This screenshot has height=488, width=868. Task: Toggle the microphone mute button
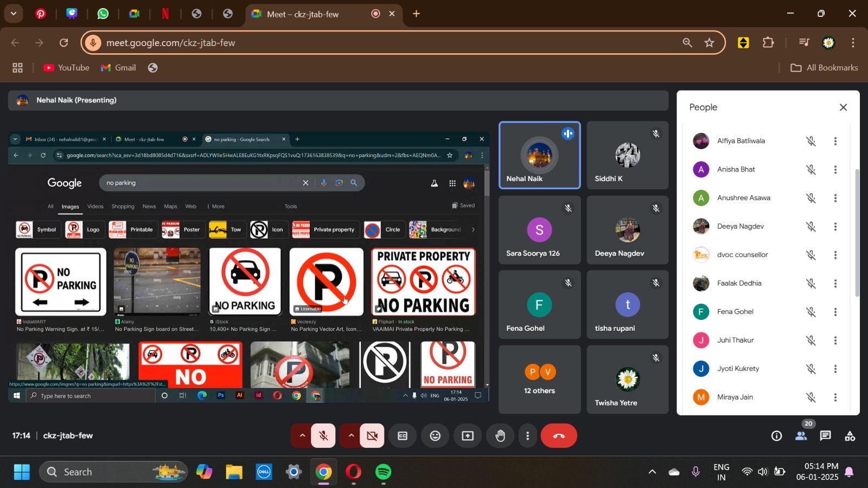point(323,436)
